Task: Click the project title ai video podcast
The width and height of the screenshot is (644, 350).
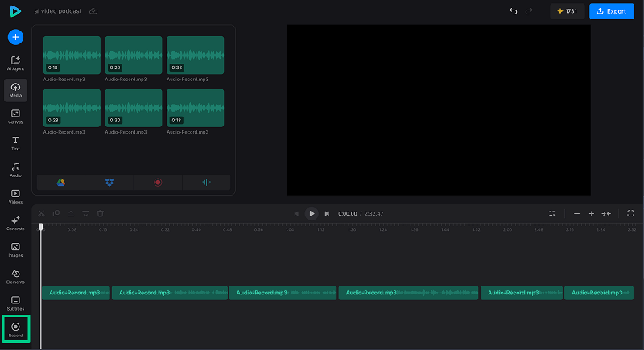Action: 58,11
